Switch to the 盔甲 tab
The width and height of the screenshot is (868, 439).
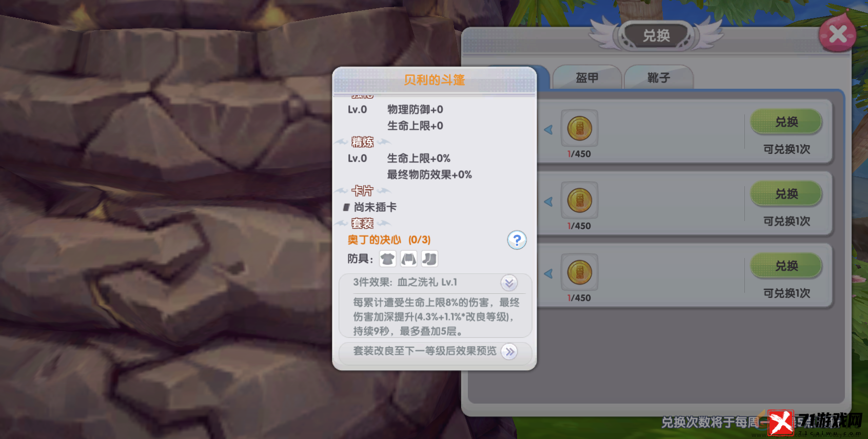[587, 77]
